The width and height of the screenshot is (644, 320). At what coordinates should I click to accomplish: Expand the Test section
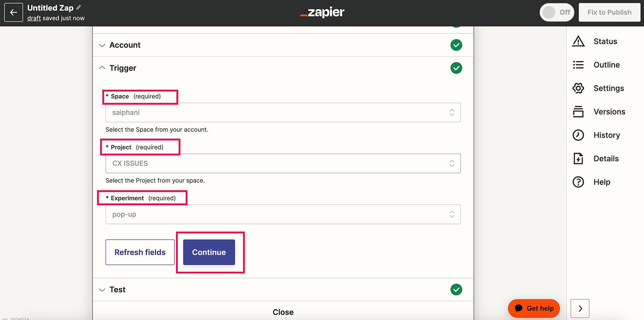118,289
